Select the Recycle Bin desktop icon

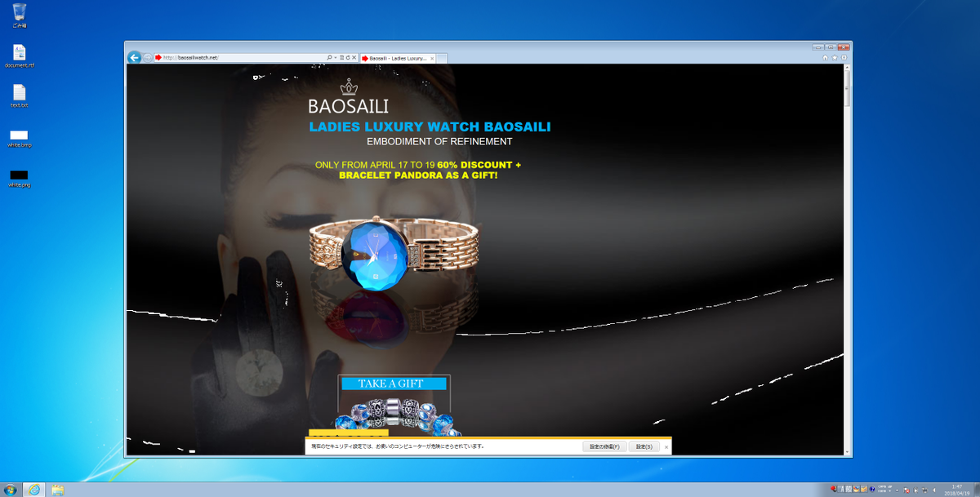click(19, 16)
